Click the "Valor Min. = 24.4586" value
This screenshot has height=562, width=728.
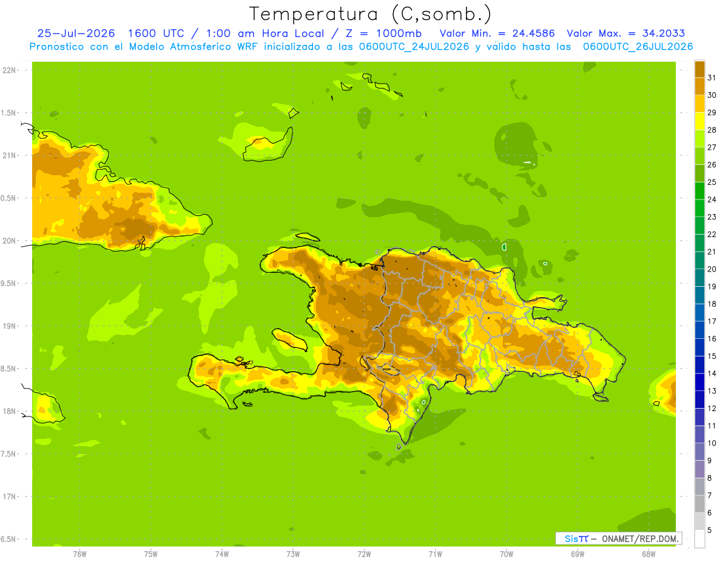[497, 33]
